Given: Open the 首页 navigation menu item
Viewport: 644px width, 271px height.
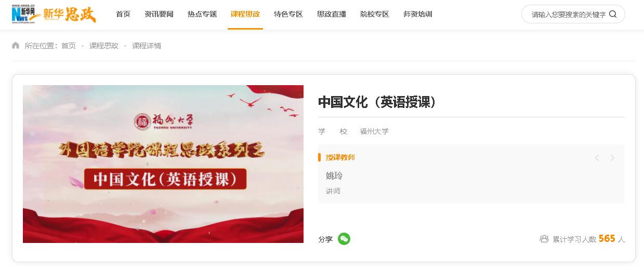Looking at the screenshot, I should [x=123, y=14].
